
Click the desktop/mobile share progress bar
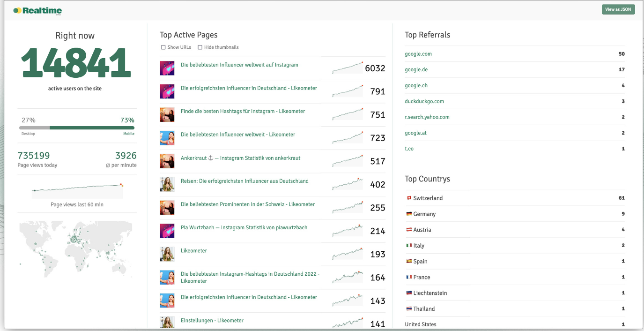tap(77, 128)
